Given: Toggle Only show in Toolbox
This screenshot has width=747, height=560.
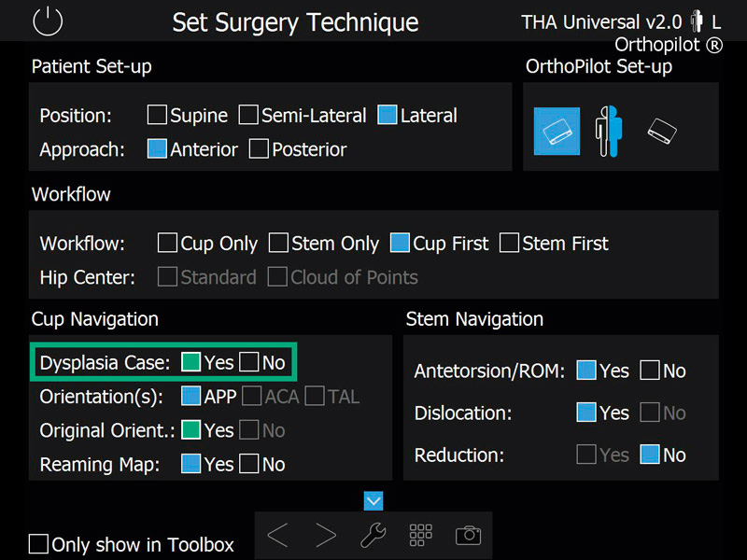Looking at the screenshot, I should 38,545.
